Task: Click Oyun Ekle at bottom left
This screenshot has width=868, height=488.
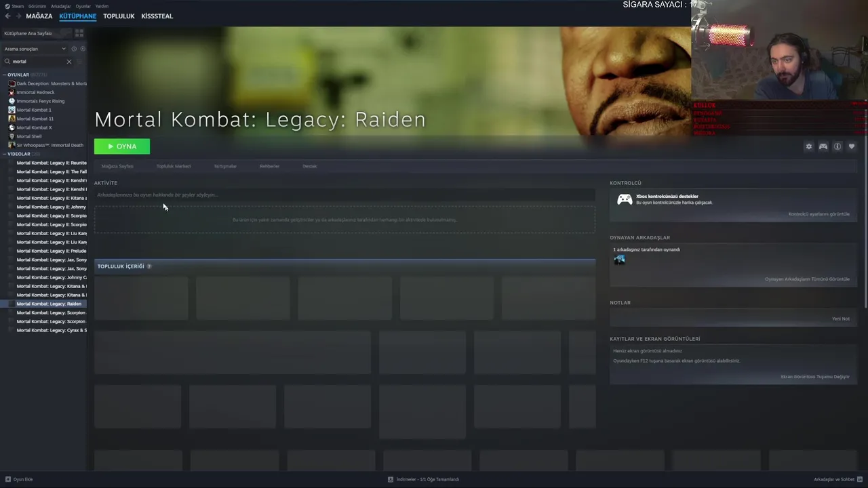Action: (19, 479)
